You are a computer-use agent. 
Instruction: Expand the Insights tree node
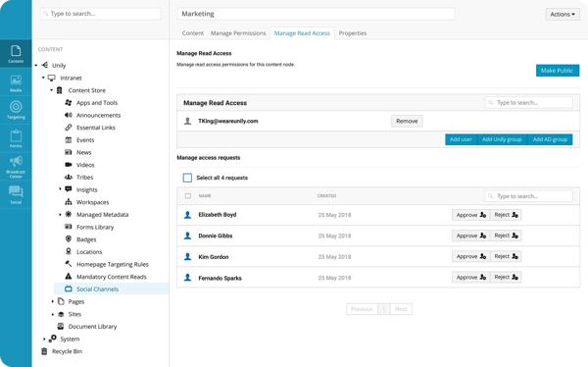(60, 189)
